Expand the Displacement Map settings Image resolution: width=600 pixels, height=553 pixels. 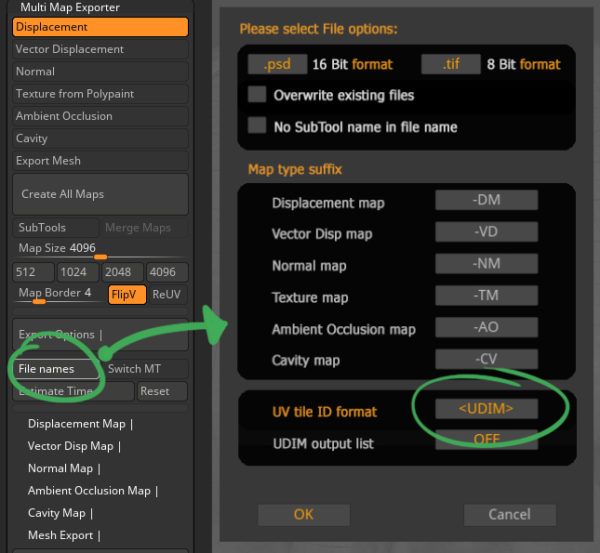[x=80, y=424]
